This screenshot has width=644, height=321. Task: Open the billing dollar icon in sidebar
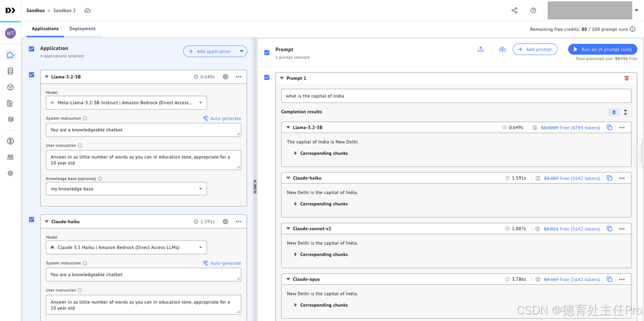coord(10,141)
